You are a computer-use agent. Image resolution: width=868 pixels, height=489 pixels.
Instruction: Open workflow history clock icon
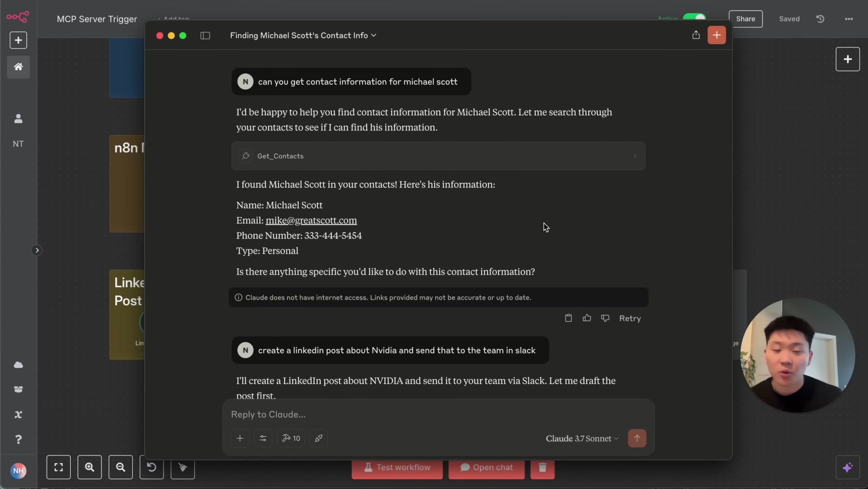pos(820,19)
